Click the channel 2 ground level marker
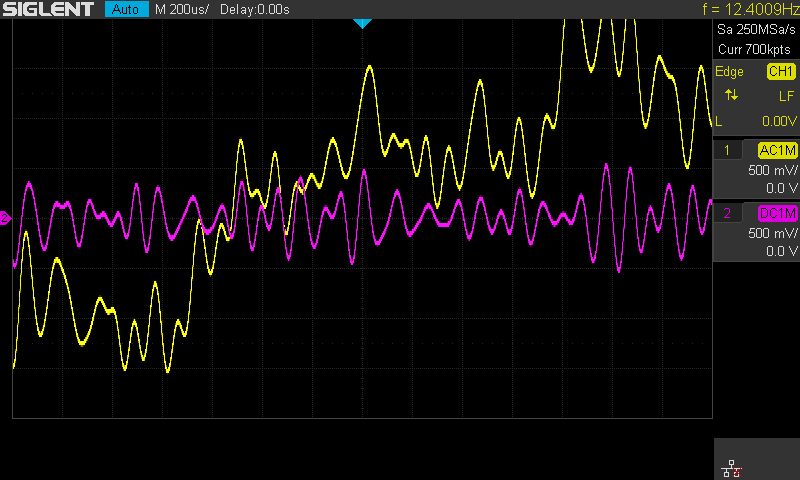This screenshot has height=480, width=800. coord(5,218)
